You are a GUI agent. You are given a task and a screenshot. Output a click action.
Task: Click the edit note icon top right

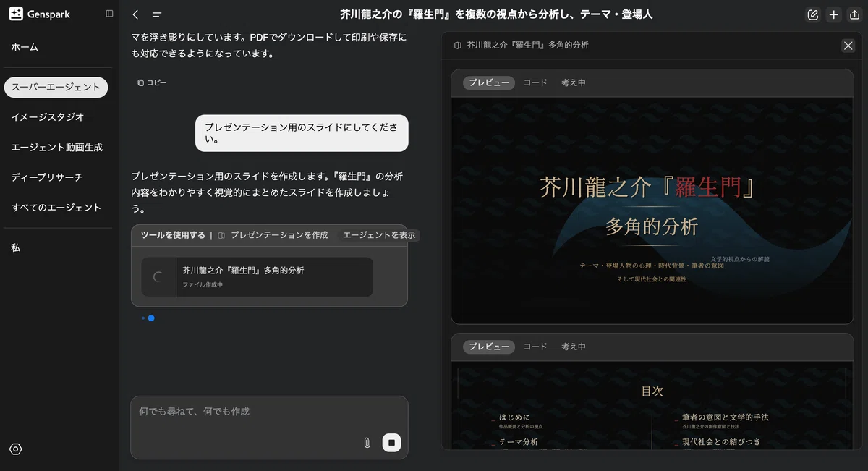click(813, 14)
